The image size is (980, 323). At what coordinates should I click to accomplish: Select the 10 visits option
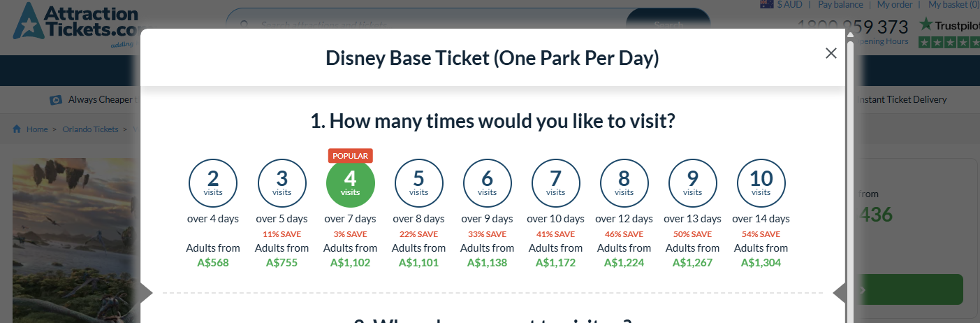pos(761,183)
